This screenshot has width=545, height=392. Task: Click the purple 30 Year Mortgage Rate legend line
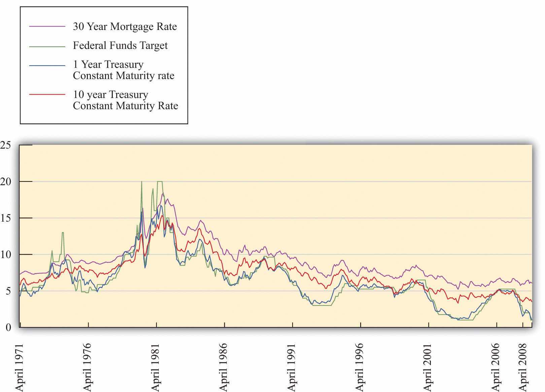pyautogui.click(x=47, y=26)
